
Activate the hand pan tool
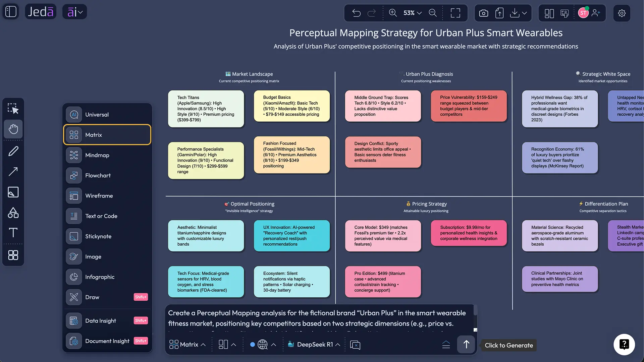pyautogui.click(x=13, y=129)
